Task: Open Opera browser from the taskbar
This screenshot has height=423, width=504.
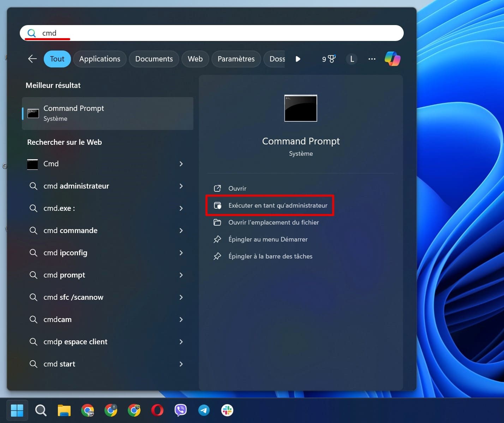Action: tap(157, 410)
